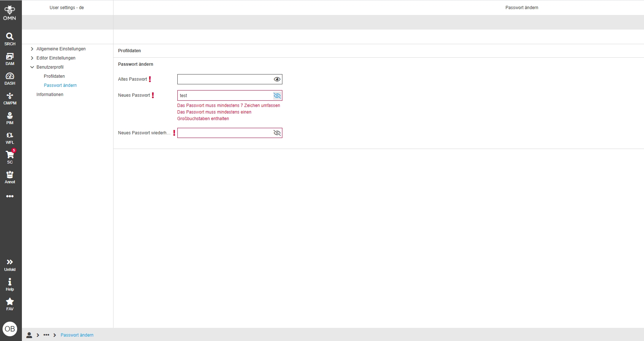Open the Help section
This screenshot has height=341, width=644.
[10, 284]
